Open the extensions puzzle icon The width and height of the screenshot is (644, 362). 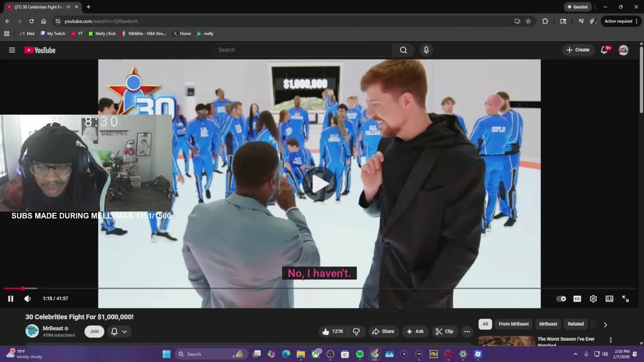coord(545,21)
